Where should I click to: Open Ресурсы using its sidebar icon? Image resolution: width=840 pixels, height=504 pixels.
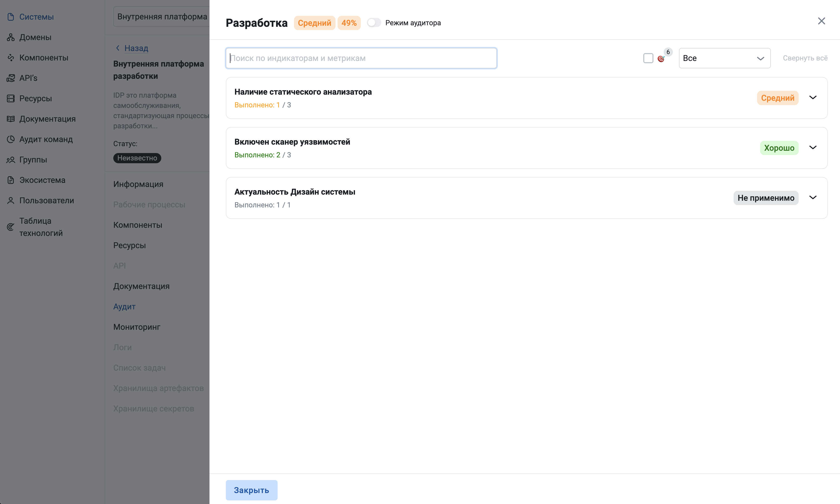pos(10,98)
